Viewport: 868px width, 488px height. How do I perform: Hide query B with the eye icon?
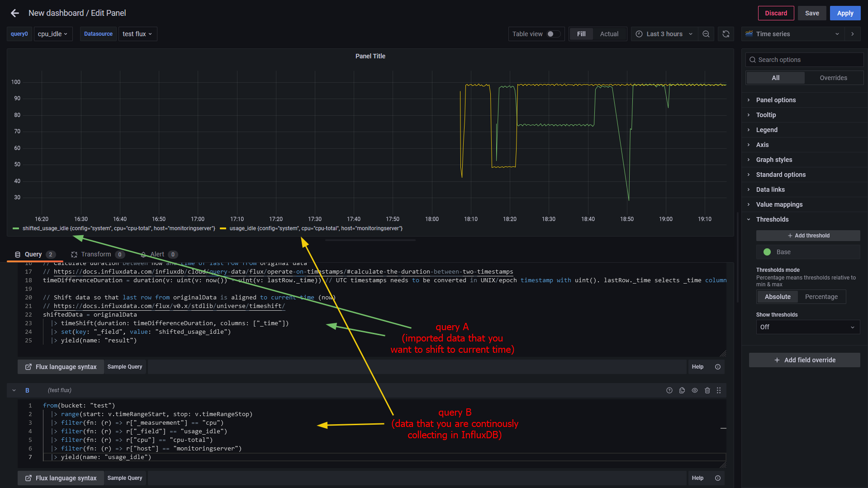point(695,390)
